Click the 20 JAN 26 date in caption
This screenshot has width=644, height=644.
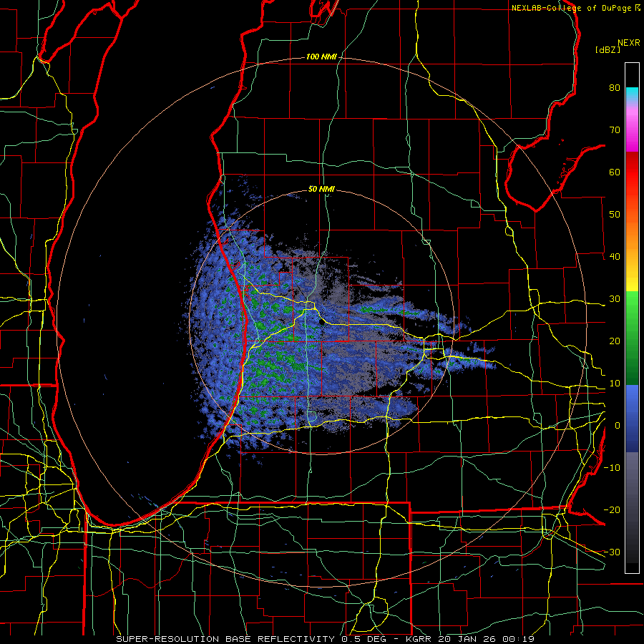(468, 639)
